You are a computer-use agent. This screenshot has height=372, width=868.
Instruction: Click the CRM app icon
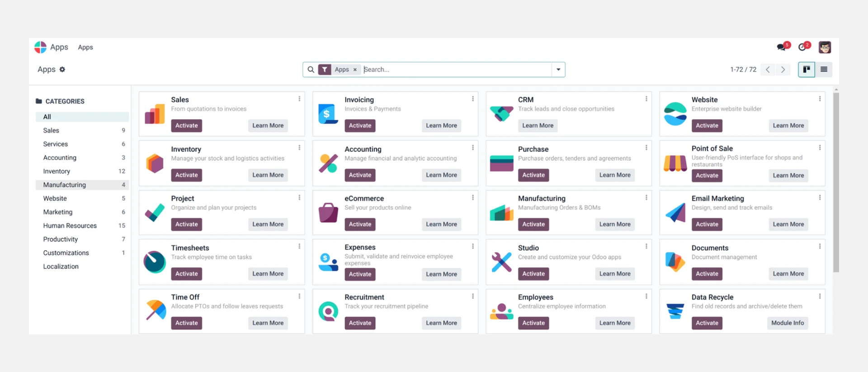coord(502,114)
